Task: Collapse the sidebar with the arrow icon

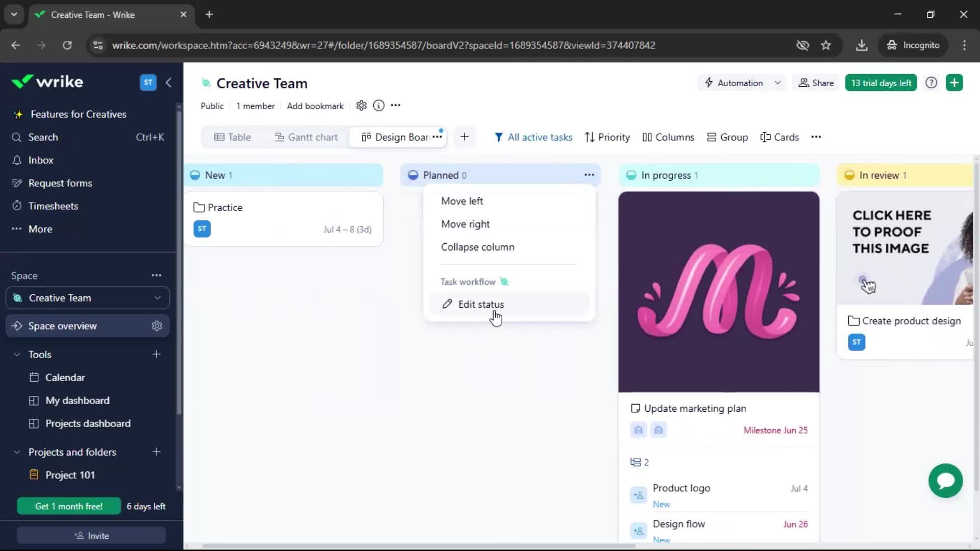Action: coord(168,82)
